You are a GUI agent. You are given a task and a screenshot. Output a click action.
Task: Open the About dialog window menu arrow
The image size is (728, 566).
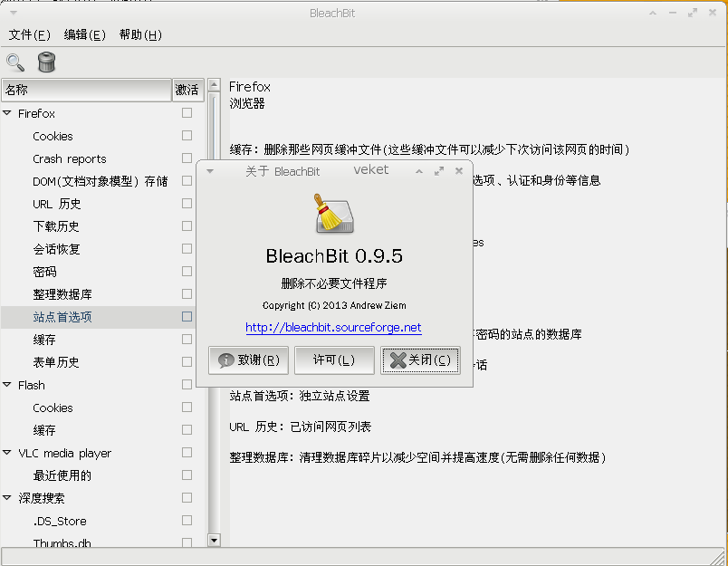pyautogui.click(x=210, y=171)
